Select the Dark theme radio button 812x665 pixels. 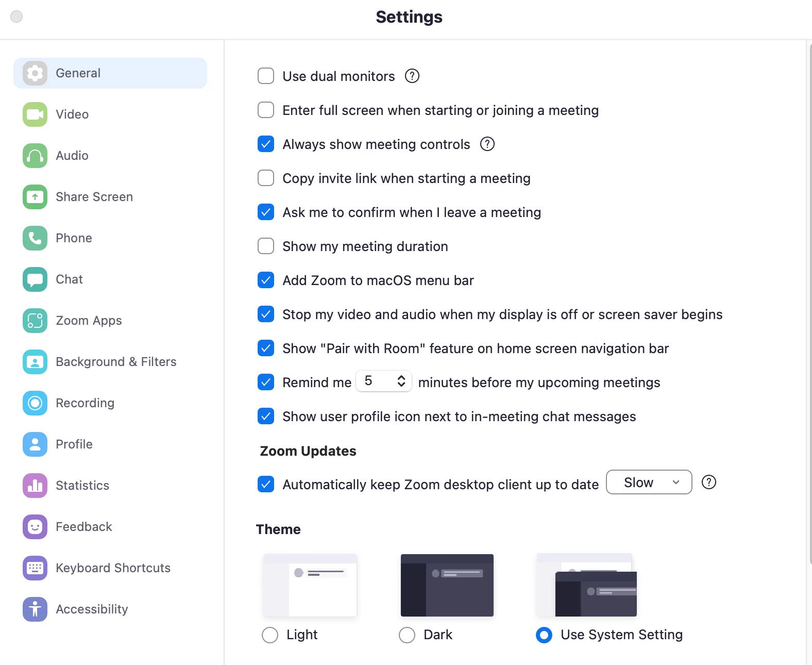[x=407, y=635]
